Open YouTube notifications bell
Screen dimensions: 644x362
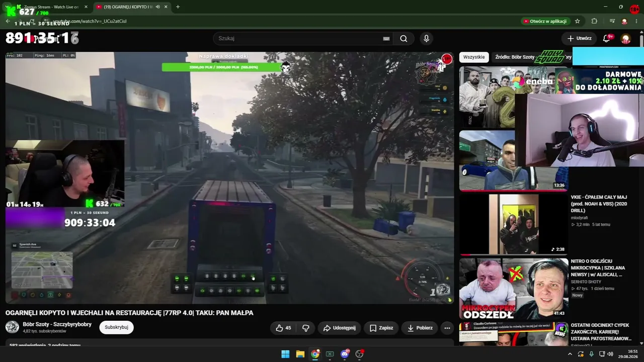click(x=607, y=38)
